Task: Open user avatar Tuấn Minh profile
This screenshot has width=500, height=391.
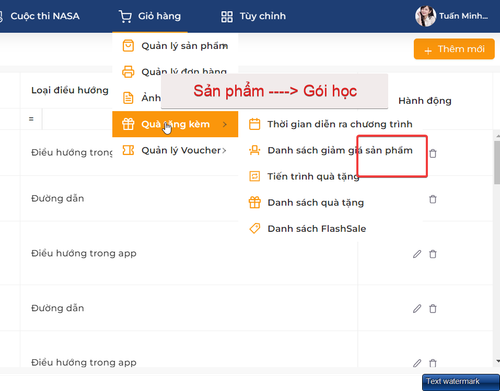Action: point(425,16)
